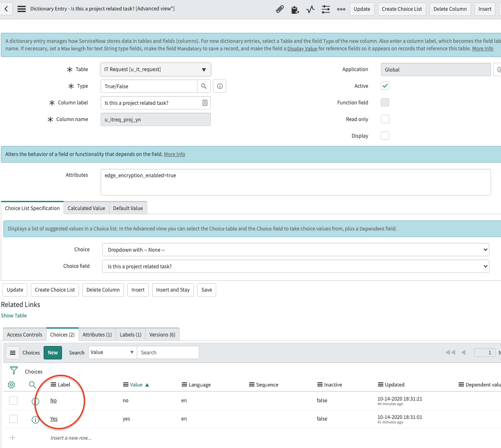Preview the No choice record info icon
The image size is (501, 448).
tap(35, 401)
